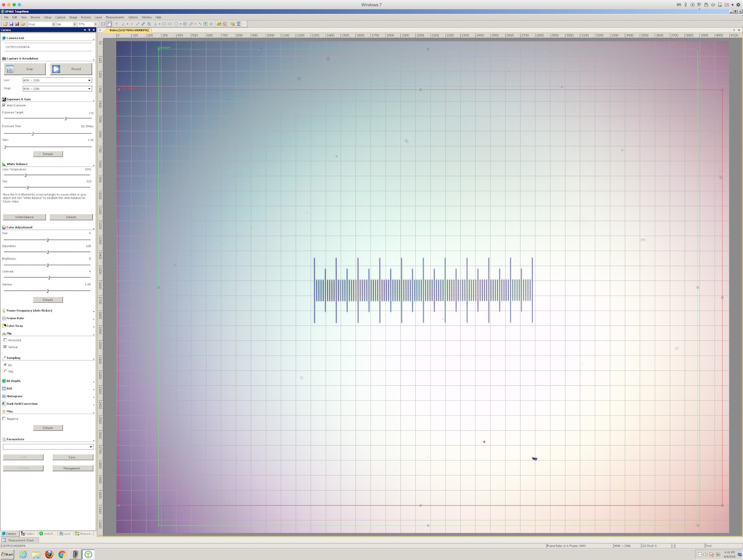Screen dimensions: 743x560
Task: Select the parallel lines measurement tool
Action: point(143,24)
